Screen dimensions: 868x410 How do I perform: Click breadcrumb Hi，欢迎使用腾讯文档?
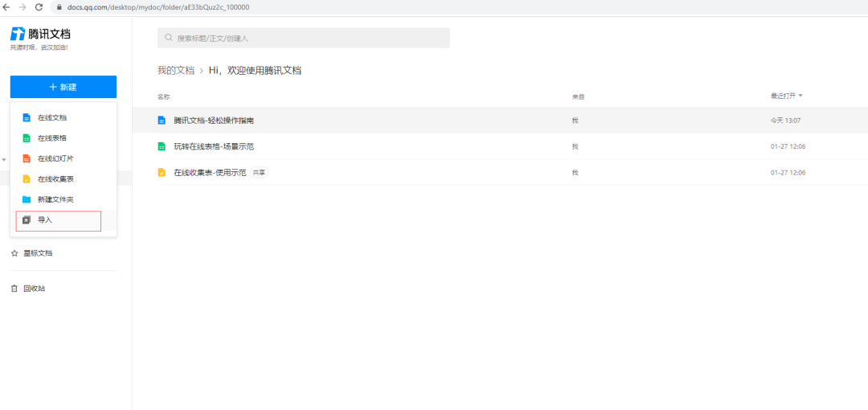(256, 71)
